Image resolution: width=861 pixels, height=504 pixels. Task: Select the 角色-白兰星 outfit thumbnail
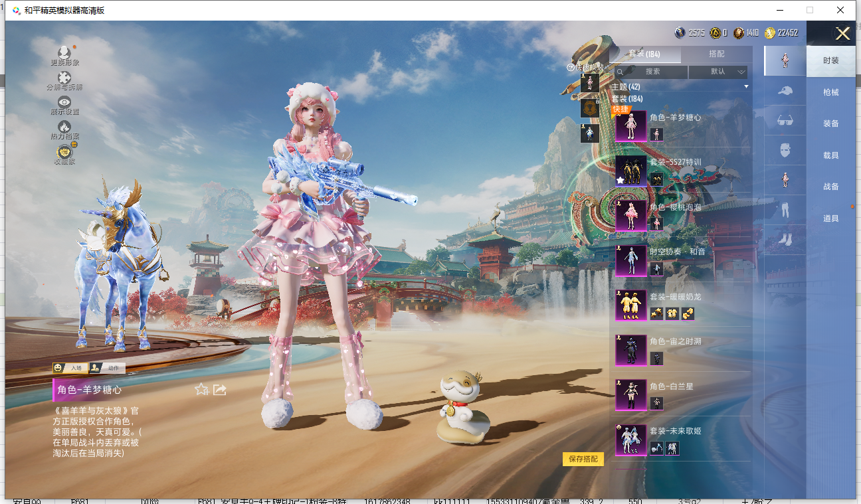pos(630,395)
